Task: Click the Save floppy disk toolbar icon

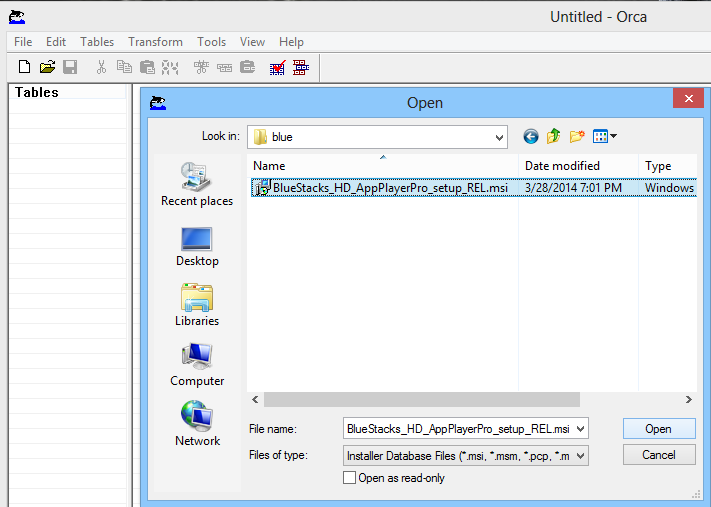Action: tap(70, 67)
